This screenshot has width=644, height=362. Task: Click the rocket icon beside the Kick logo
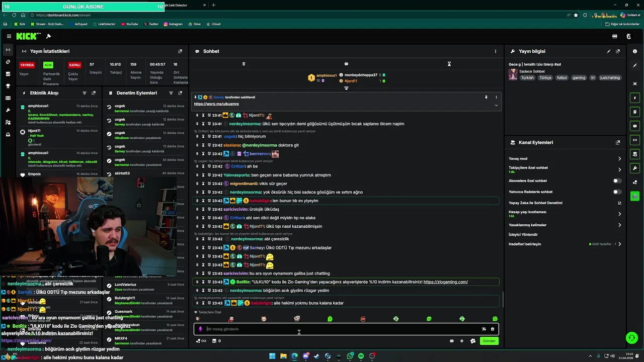[48, 36]
